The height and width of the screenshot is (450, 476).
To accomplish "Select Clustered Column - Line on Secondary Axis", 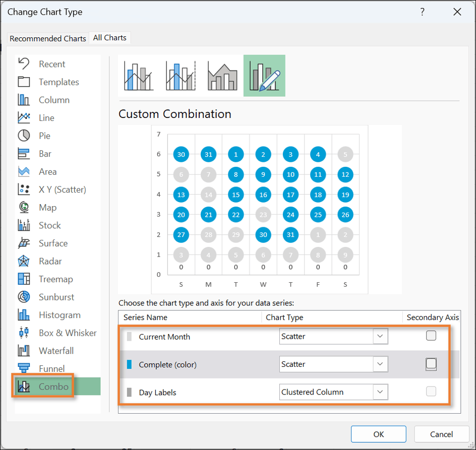I will (181, 76).
